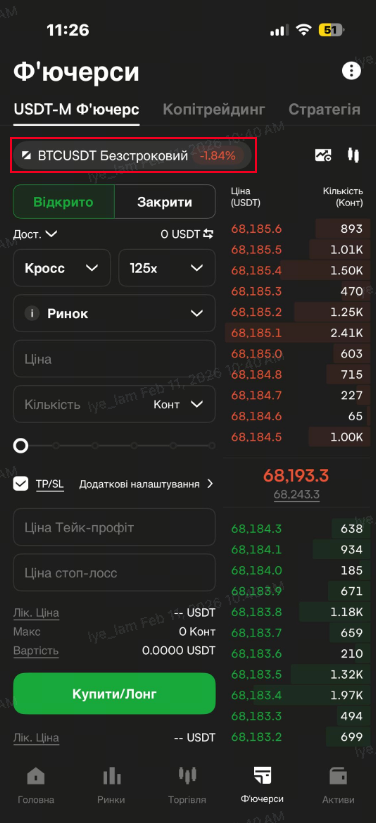This screenshot has height=823, width=376.
Task: Open the Ринки markets icon
Action: [x=111, y=775]
